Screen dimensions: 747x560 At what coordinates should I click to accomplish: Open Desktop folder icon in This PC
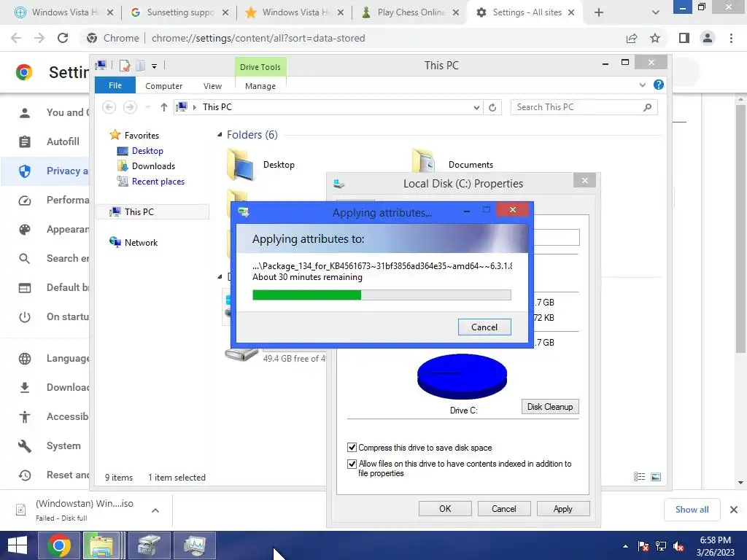239,164
